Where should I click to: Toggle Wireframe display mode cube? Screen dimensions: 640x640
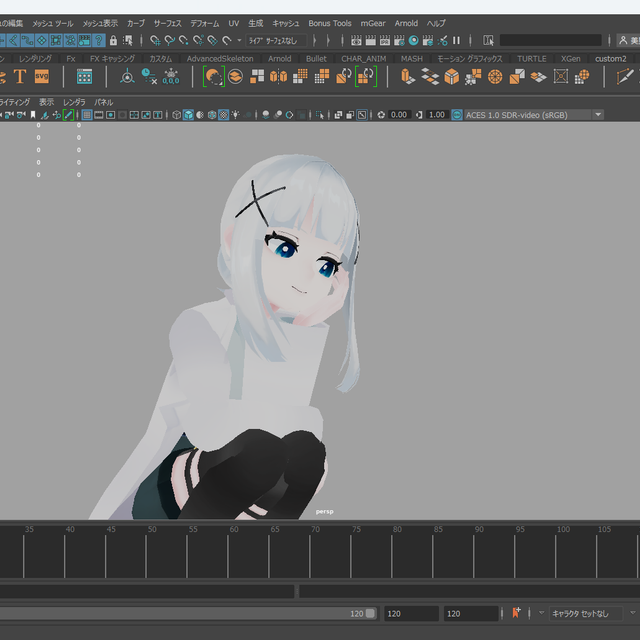[x=176, y=115]
